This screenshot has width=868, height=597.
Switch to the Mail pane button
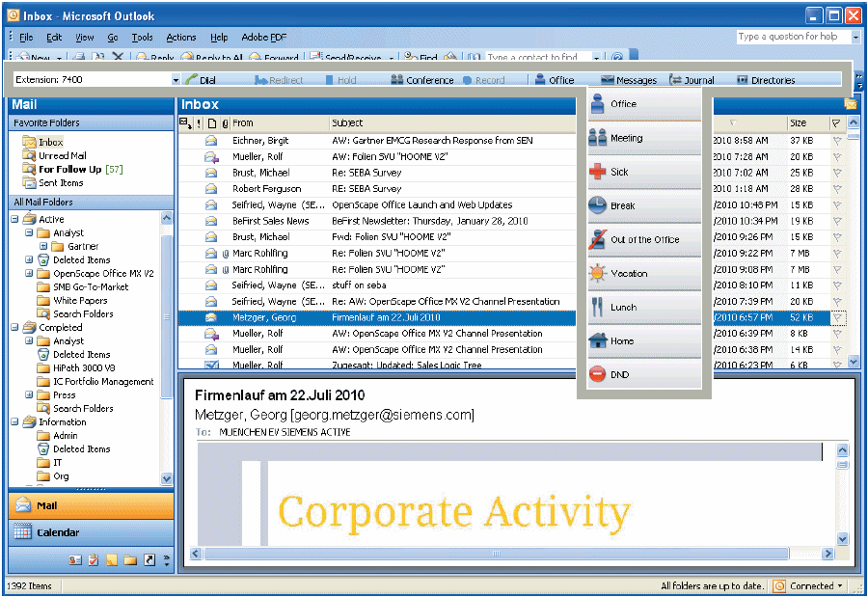(91, 505)
